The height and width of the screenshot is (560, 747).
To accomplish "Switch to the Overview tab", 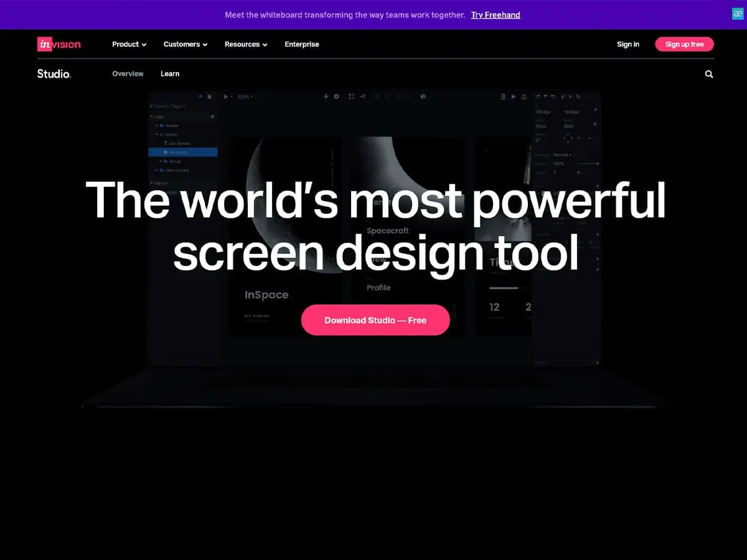I will pyautogui.click(x=128, y=73).
